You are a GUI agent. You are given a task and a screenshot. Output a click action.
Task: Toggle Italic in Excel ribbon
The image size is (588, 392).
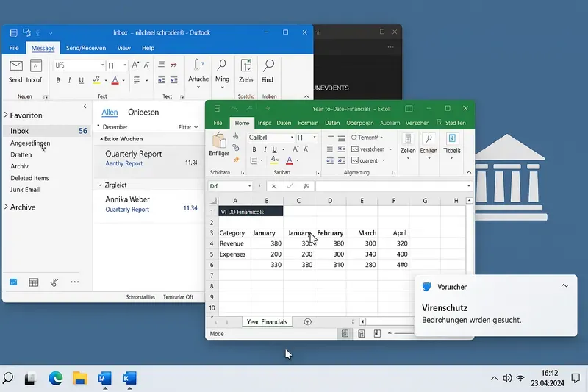[x=265, y=149]
